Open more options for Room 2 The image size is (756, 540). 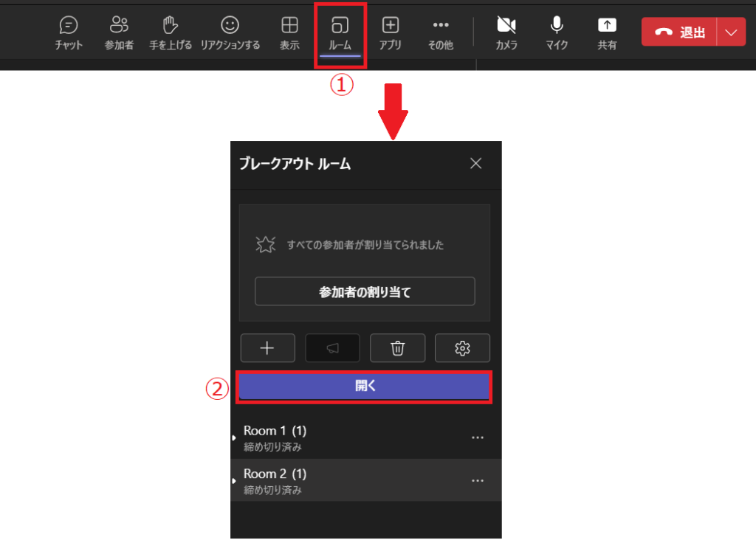tap(478, 481)
